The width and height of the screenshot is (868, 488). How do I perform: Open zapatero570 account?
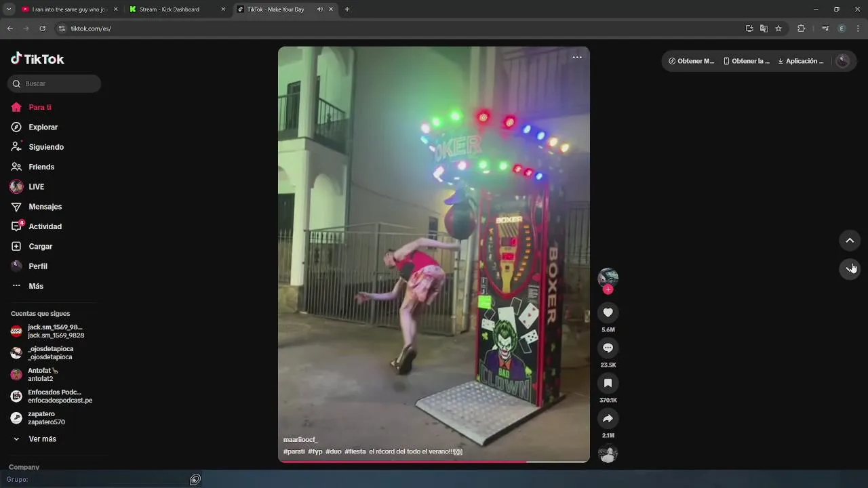[x=38, y=418]
